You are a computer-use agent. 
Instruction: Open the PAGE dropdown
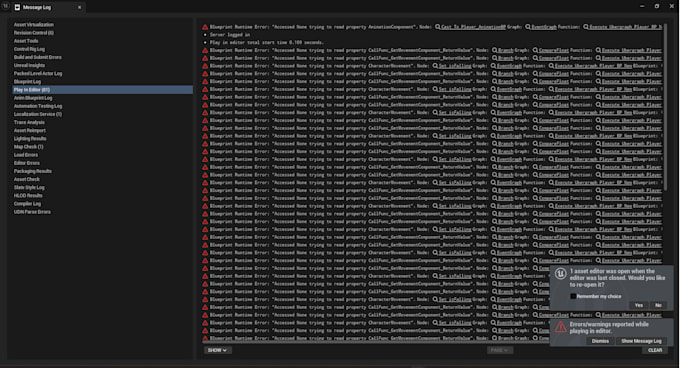pyautogui.click(x=499, y=350)
